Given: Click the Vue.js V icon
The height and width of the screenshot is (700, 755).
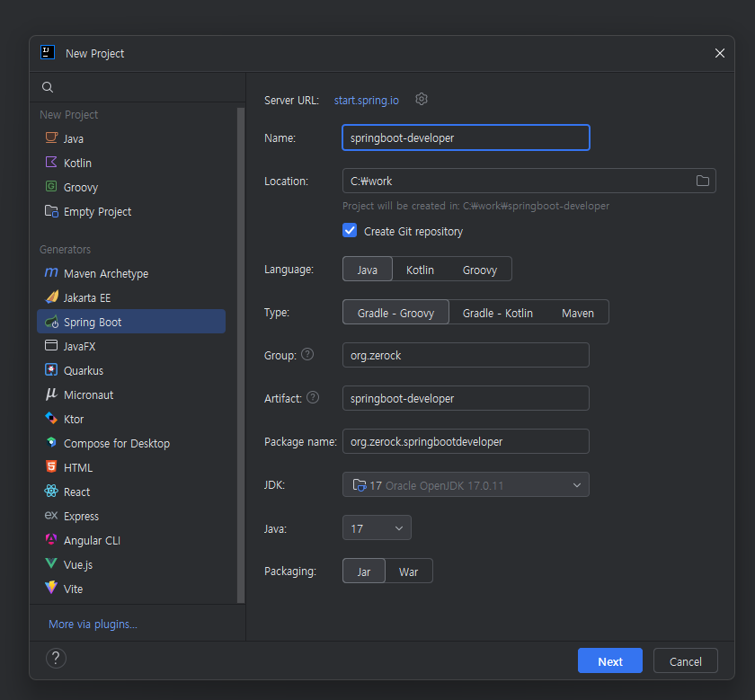Looking at the screenshot, I should click(51, 563).
